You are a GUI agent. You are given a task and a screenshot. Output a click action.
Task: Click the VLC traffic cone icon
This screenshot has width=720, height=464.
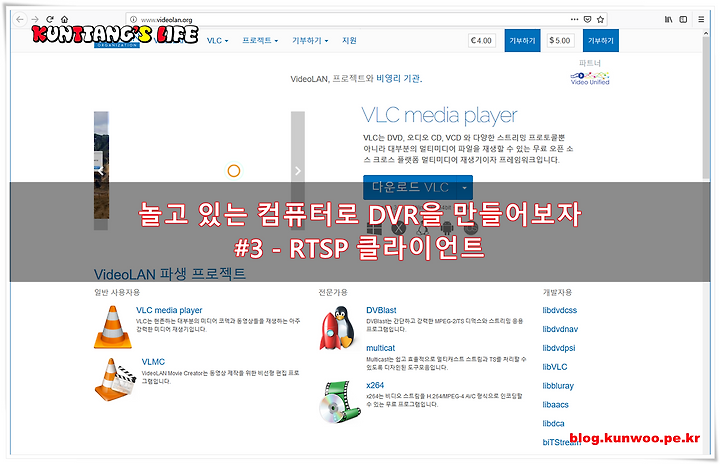(112, 327)
